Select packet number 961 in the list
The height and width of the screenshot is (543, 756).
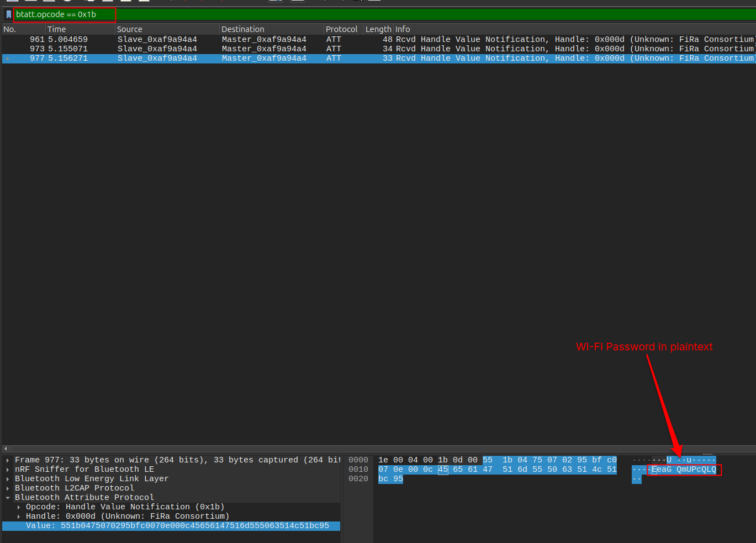point(379,39)
